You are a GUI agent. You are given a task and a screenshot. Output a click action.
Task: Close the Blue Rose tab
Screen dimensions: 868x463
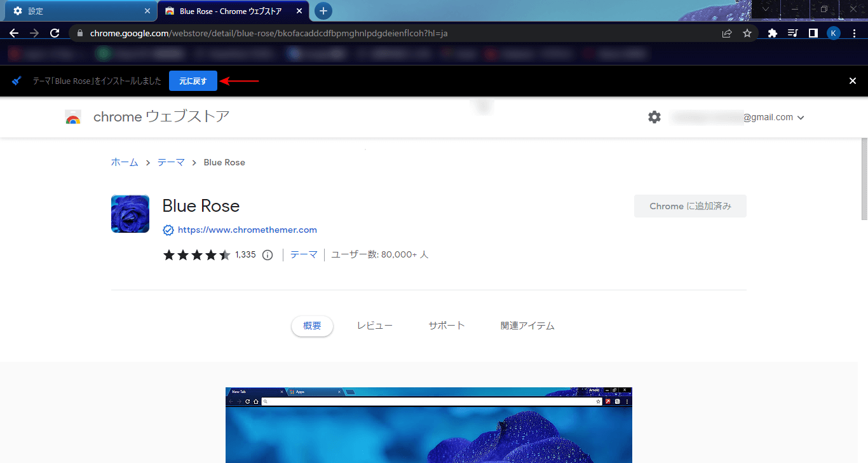(299, 11)
